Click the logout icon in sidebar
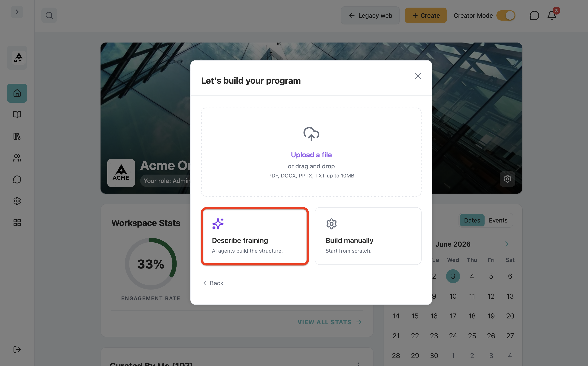This screenshot has height=366, width=588. click(x=17, y=349)
